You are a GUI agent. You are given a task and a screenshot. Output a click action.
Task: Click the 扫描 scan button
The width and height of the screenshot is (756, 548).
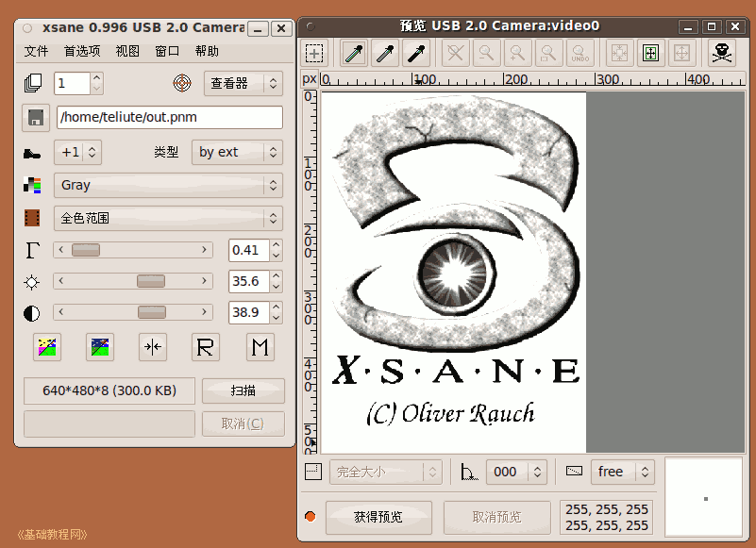tap(243, 390)
